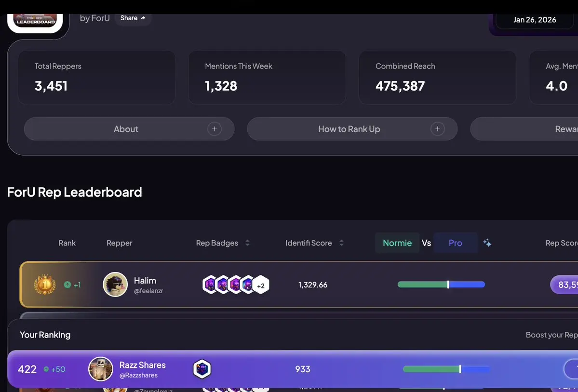Open the @feelanzr handle link
The image size is (578, 392).
148,291
